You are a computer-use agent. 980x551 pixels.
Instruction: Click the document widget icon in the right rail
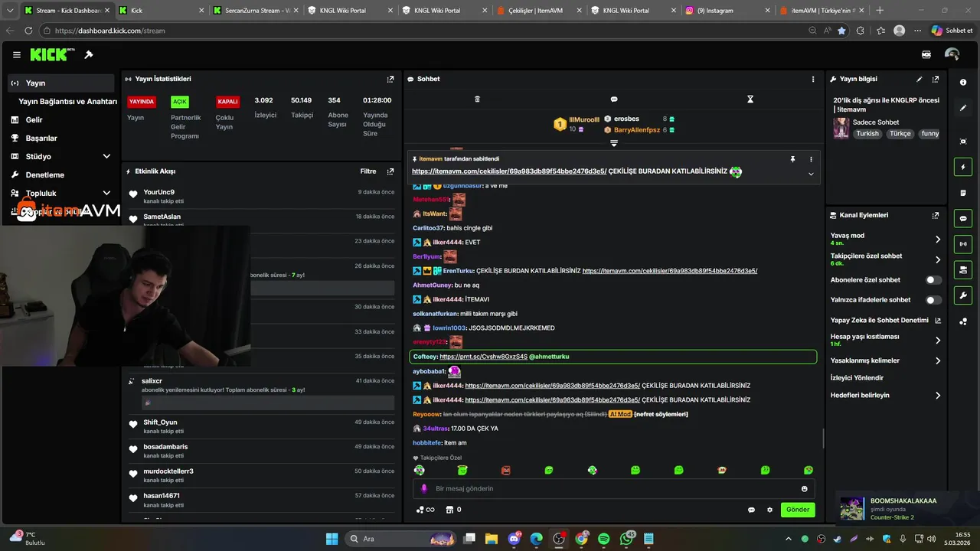pyautogui.click(x=963, y=193)
